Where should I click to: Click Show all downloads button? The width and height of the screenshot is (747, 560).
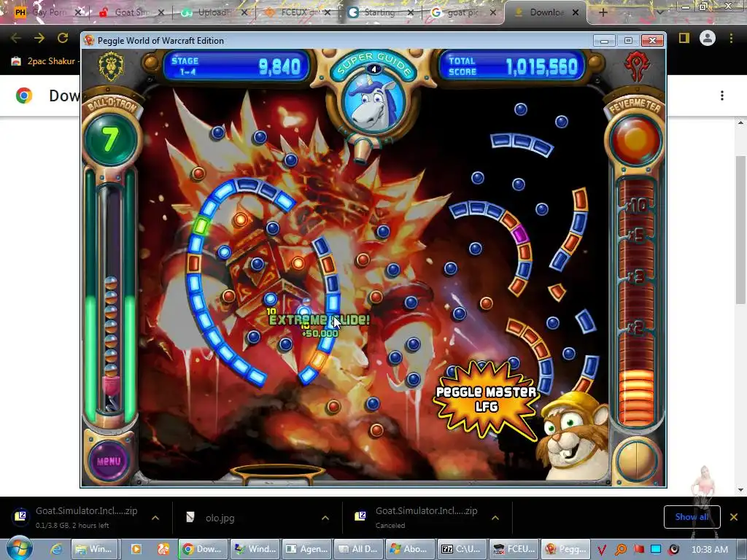click(692, 517)
